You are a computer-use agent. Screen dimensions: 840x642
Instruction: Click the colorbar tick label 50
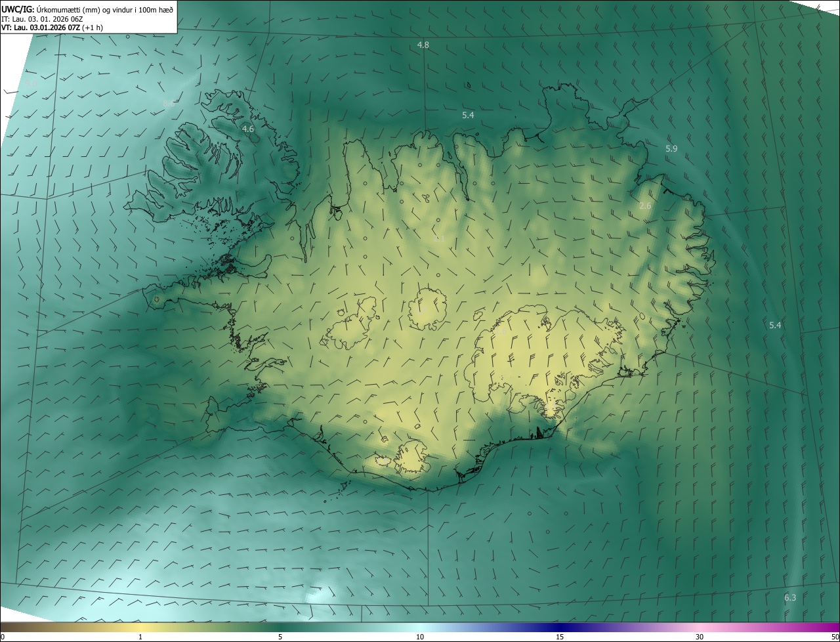pyautogui.click(x=835, y=637)
